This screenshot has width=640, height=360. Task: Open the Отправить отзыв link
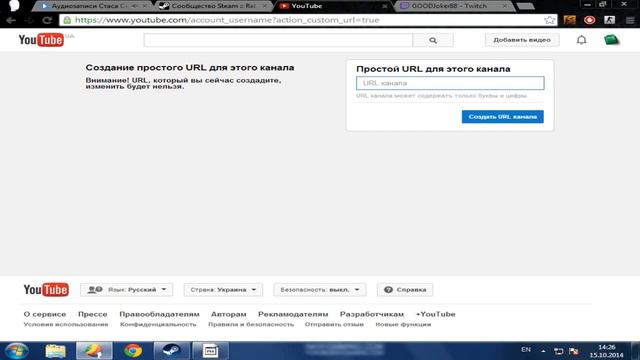[334, 324]
